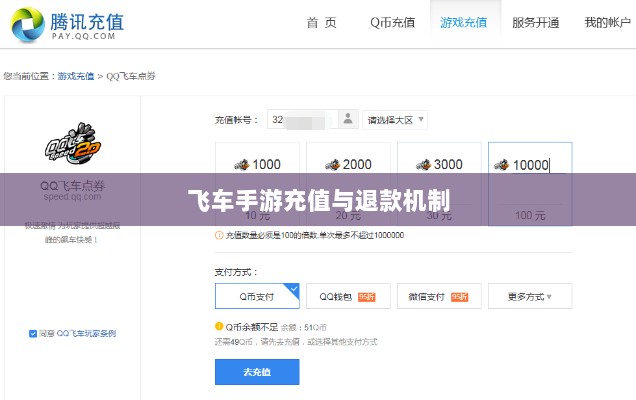Select the 3000 coupon amount option
This screenshot has width=636, height=400.
pos(439,184)
